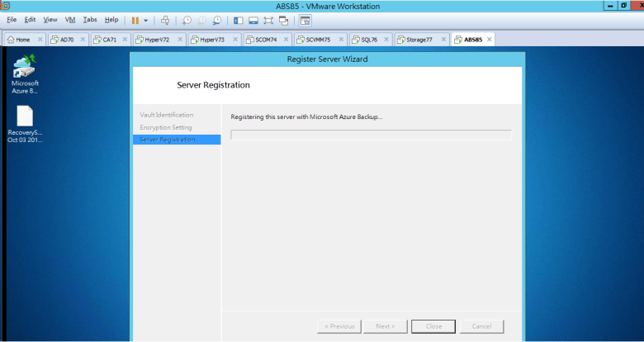Viewport: 644px width, 342px height.
Task: Open the VM menu
Action: tap(70, 20)
